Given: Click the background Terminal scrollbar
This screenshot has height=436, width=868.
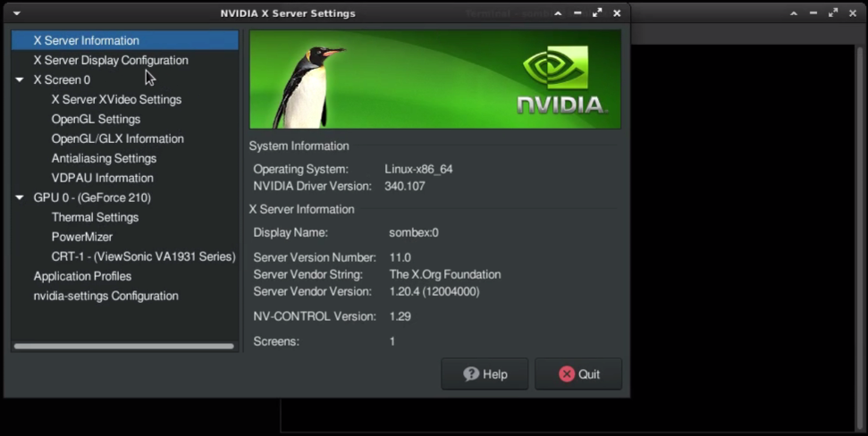Looking at the screenshot, I should click(860, 238).
